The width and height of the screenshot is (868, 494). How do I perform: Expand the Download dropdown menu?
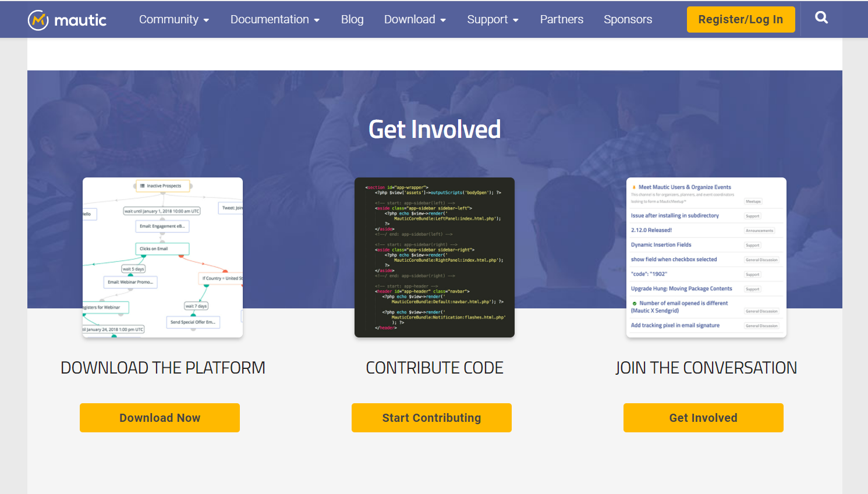pos(415,19)
